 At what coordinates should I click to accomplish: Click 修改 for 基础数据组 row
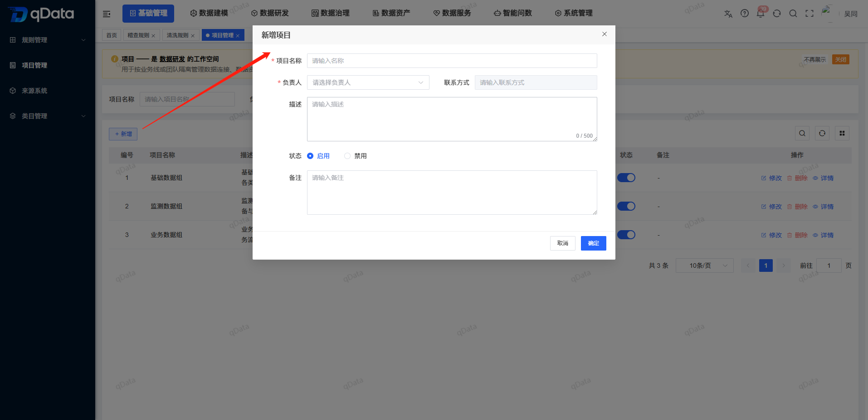(x=771, y=178)
